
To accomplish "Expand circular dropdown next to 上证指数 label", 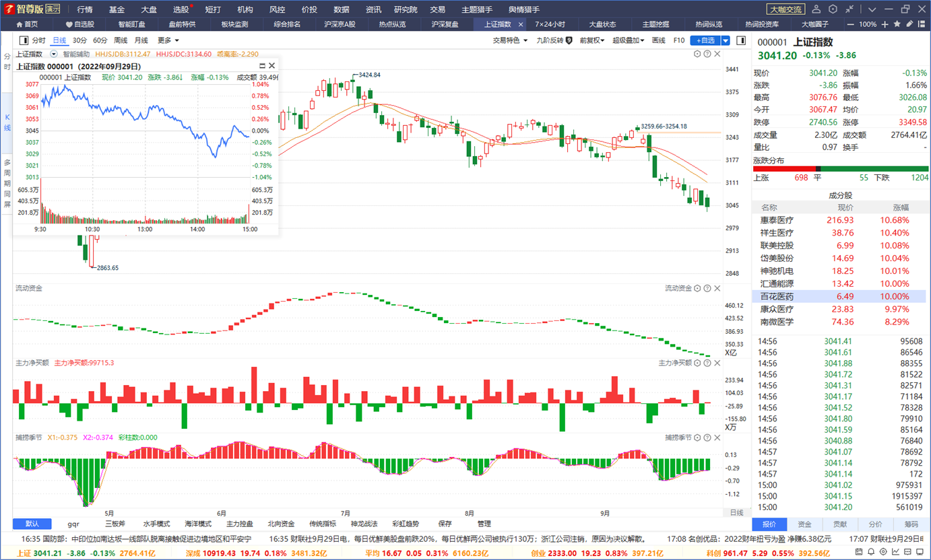I will click(x=54, y=54).
